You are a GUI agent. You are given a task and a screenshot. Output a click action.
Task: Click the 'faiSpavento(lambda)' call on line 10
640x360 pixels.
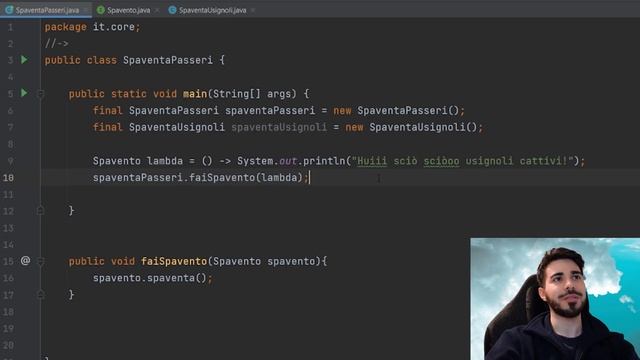(x=246, y=178)
